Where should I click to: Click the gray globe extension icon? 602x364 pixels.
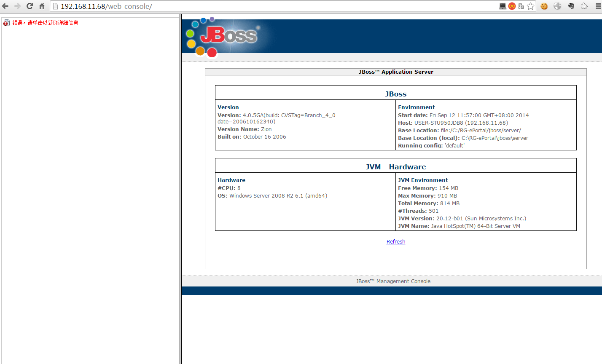557,6
